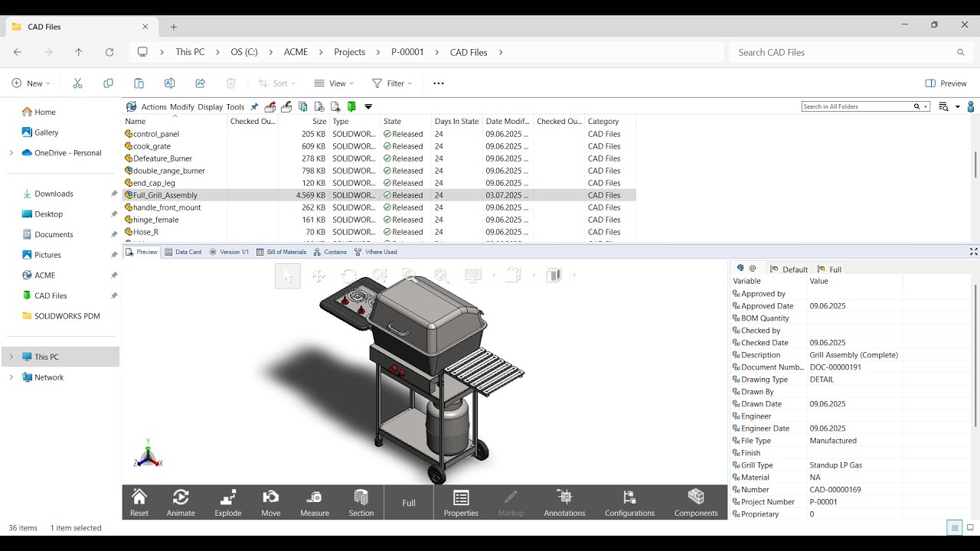Click the Animate tool in eDrawings preview
The width and height of the screenshot is (980, 551).
[x=181, y=503]
